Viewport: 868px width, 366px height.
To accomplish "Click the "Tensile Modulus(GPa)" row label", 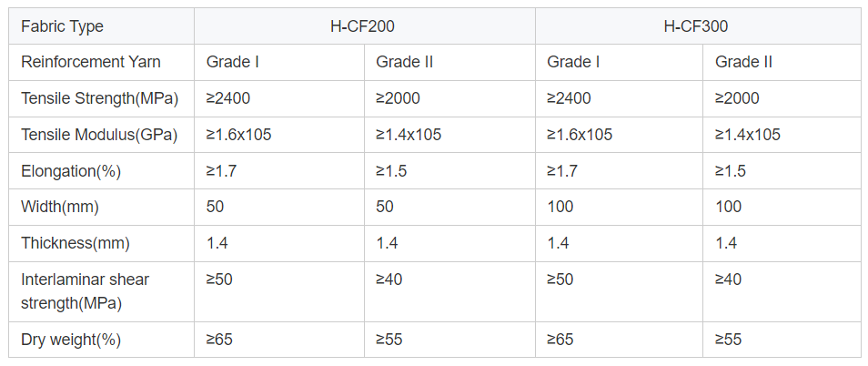I will 99,135.
